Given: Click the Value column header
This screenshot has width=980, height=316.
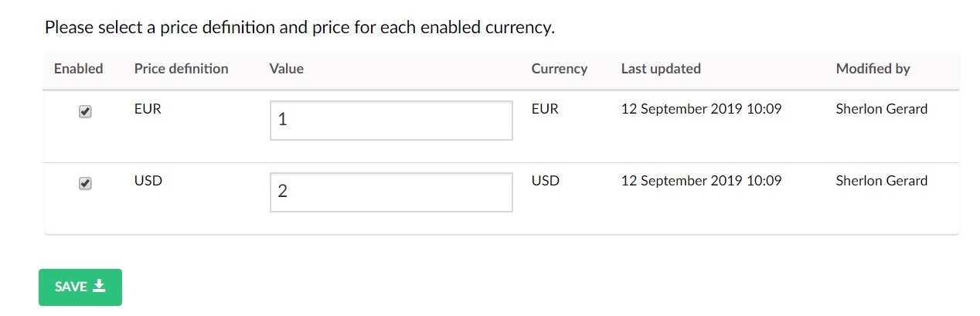Looking at the screenshot, I should click(286, 69).
